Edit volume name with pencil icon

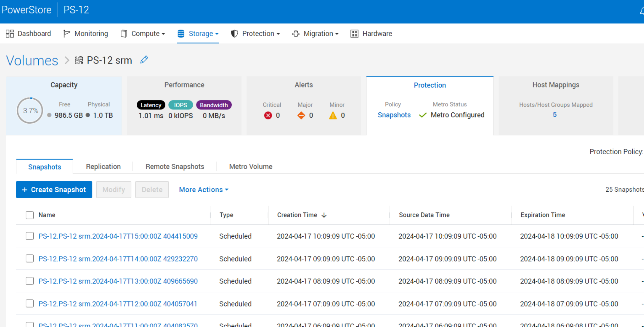pyautogui.click(x=144, y=59)
